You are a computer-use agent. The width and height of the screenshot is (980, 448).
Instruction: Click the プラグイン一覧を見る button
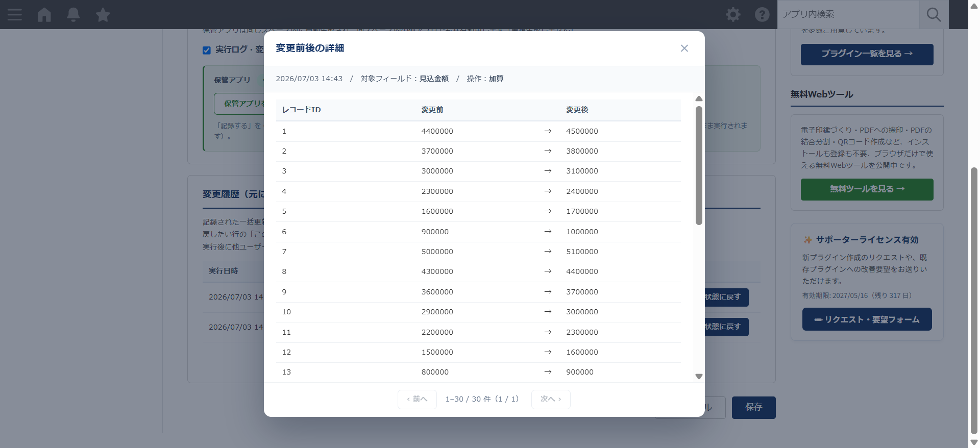coord(867,54)
